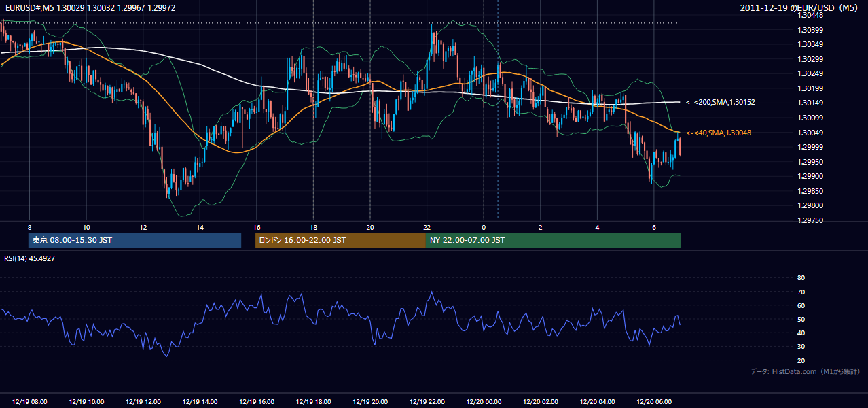Click RSI axis level 50
The width and height of the screenshot is (868, 408).
click(x=801, y=320)
